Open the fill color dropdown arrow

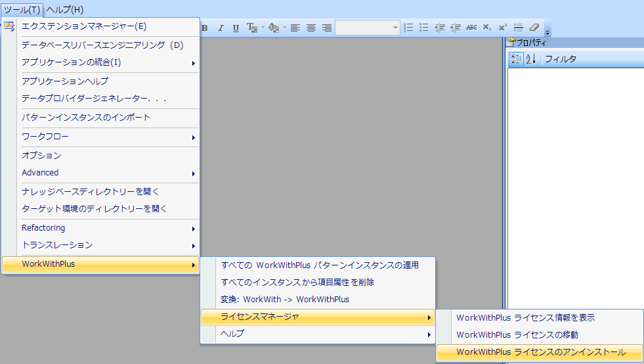[284, 28]
